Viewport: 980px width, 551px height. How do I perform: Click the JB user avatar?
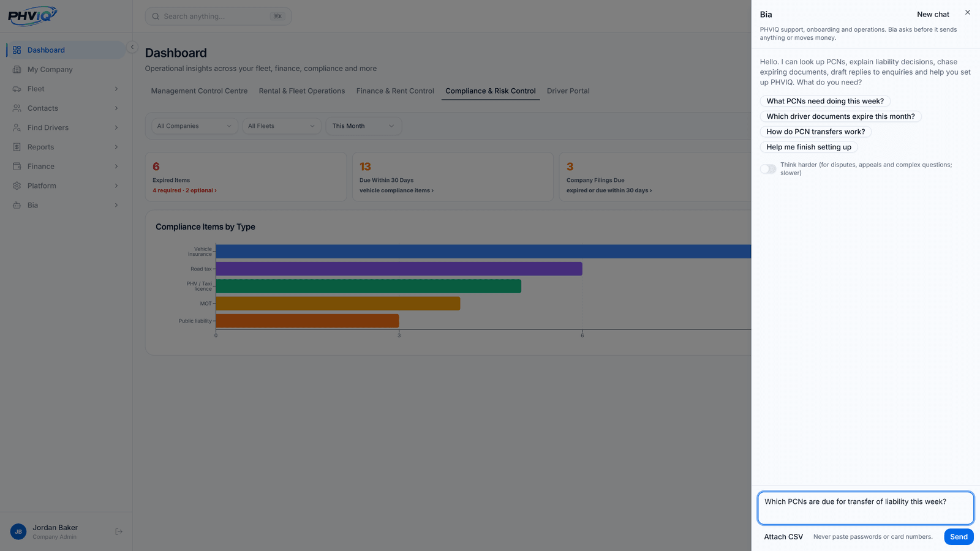(x=18, y=531)
